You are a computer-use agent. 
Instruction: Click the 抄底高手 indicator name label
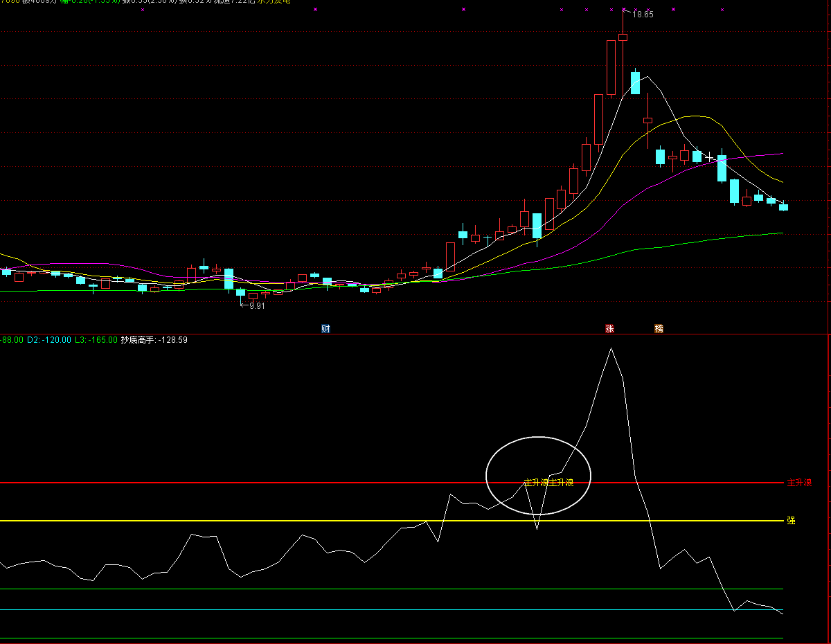pyautogui.click(x=138, y=340)
